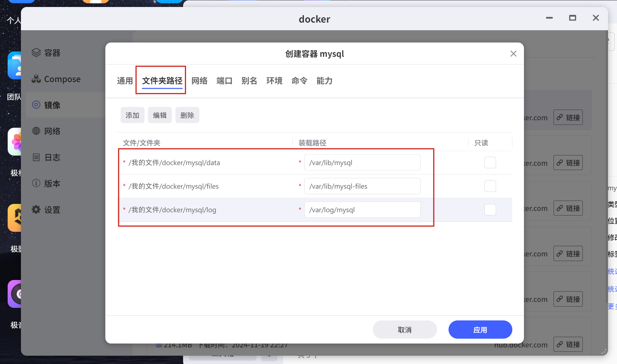This screenshot has height=364, width=617.
Task: Click the 取消 (Cancel) button
Action: tap(404, 330)
